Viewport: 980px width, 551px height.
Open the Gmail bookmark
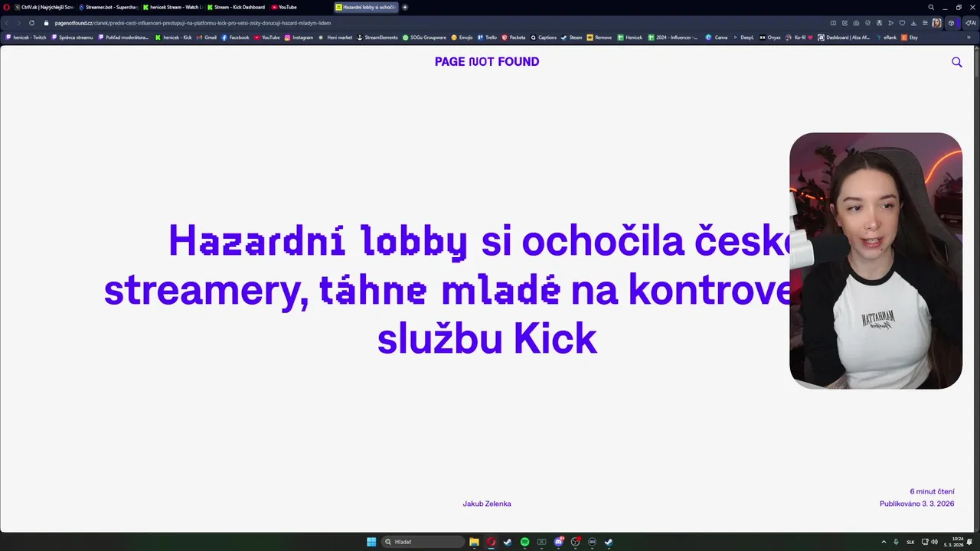click(x=207, y=37)
